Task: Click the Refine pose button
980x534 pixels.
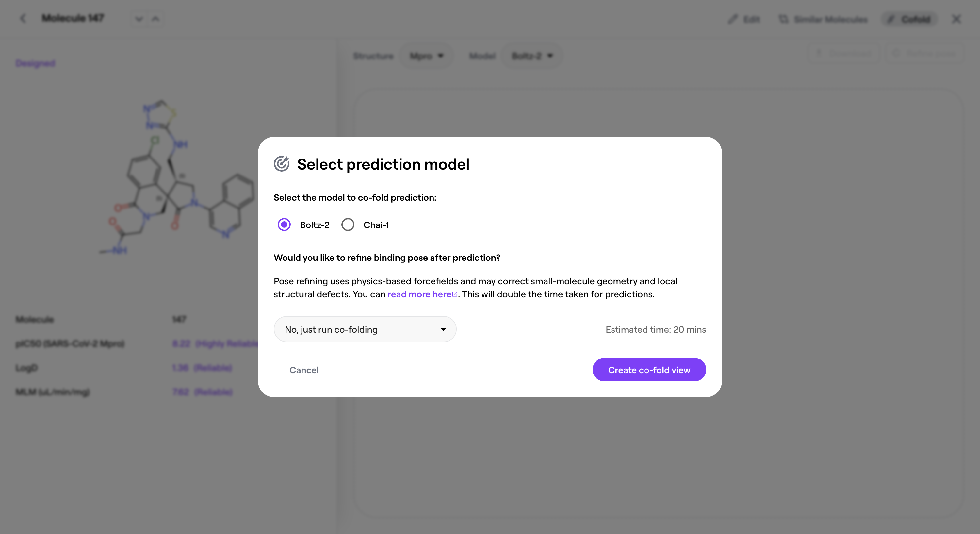Action: click(x=924, y=53)
